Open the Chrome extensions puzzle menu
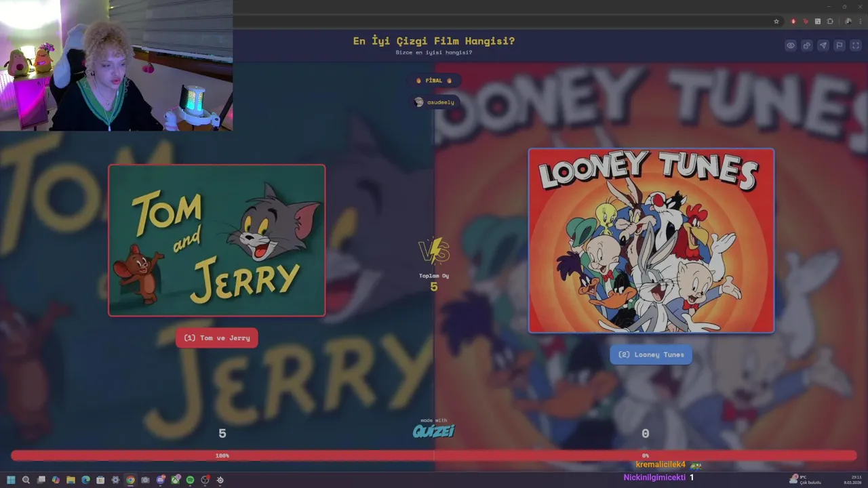The image size is (868, 488). pyautogui.click(x=830, y=22)
